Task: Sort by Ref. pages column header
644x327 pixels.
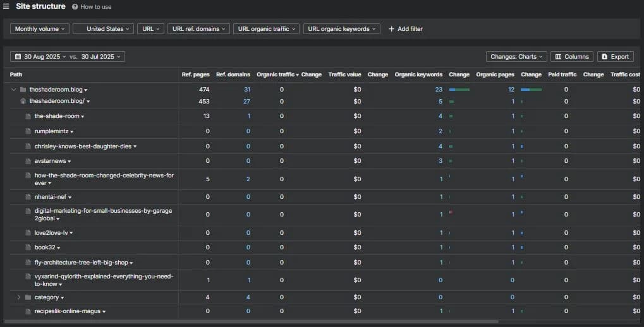Action: tap(195, 74)
